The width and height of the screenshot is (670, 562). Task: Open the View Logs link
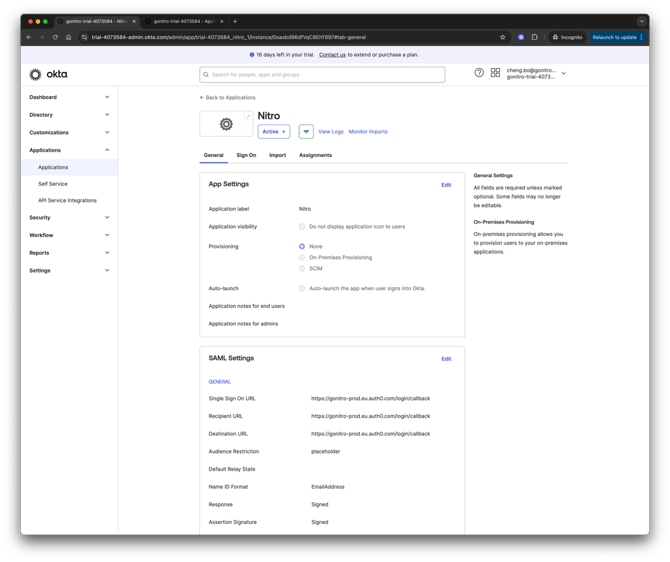point(331,132)
